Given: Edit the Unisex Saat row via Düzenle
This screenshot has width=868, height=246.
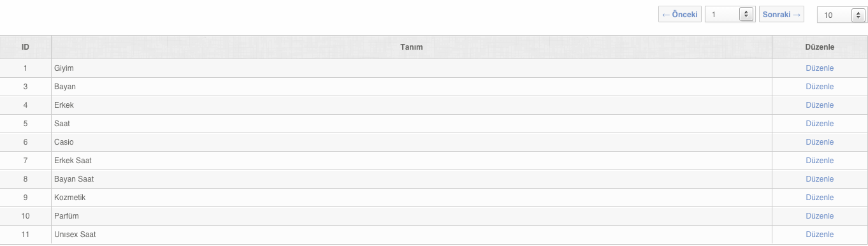Looking at the screenshot, I should click(x=820, y=235).
